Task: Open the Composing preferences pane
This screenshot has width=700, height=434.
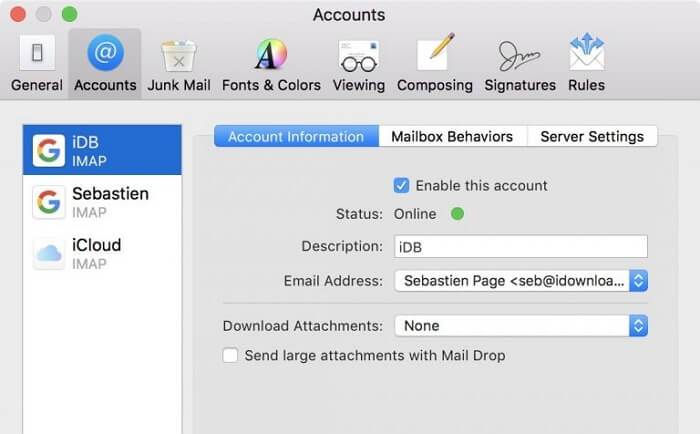Action: coord(435,64)
